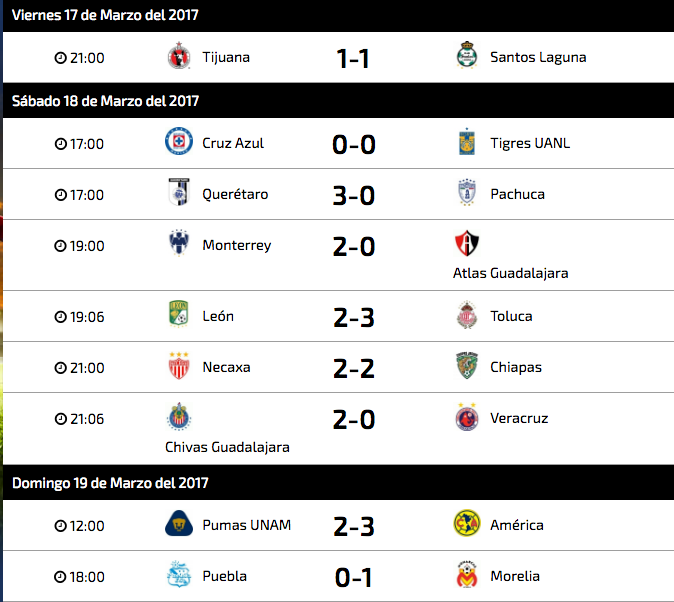Screen dimensions: 674x602
Task: Click the Domingo 19 de Marzo header
Action: (x=110, y=483)
